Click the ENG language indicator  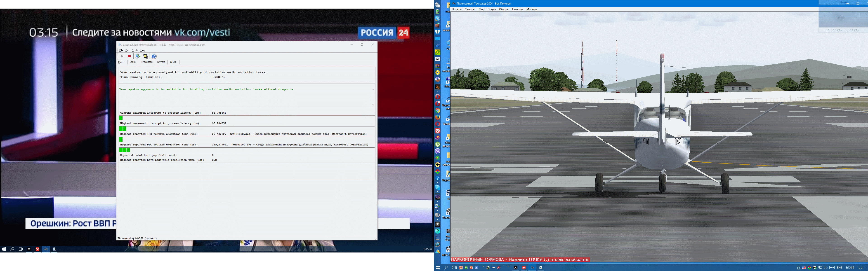839,268
